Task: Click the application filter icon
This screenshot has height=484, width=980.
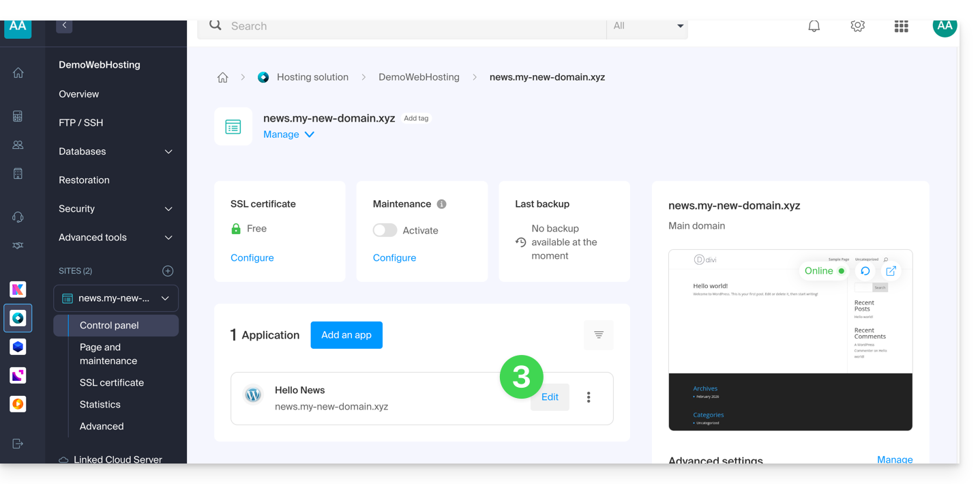Action: coord(598,334)
